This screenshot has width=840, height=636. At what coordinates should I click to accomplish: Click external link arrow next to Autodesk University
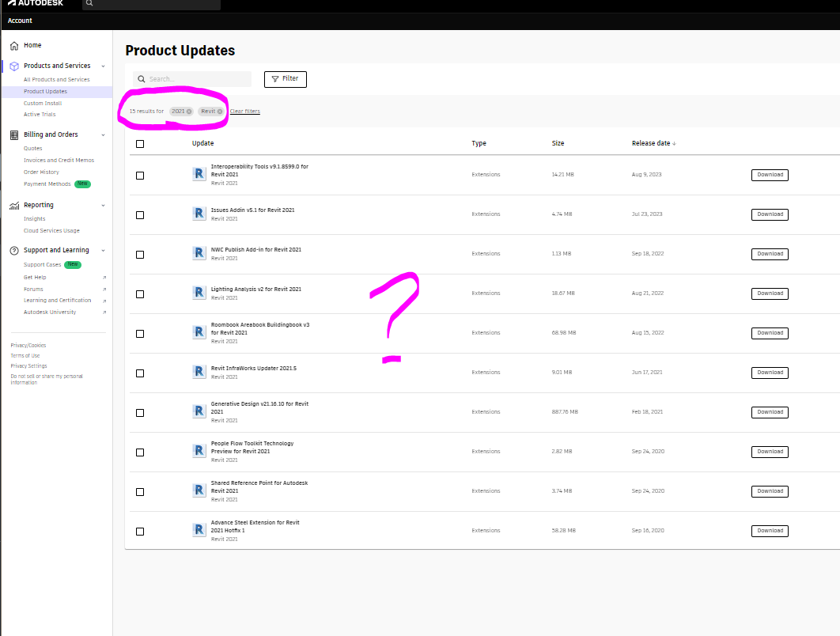pyautogui.click(x=104, y=312)
